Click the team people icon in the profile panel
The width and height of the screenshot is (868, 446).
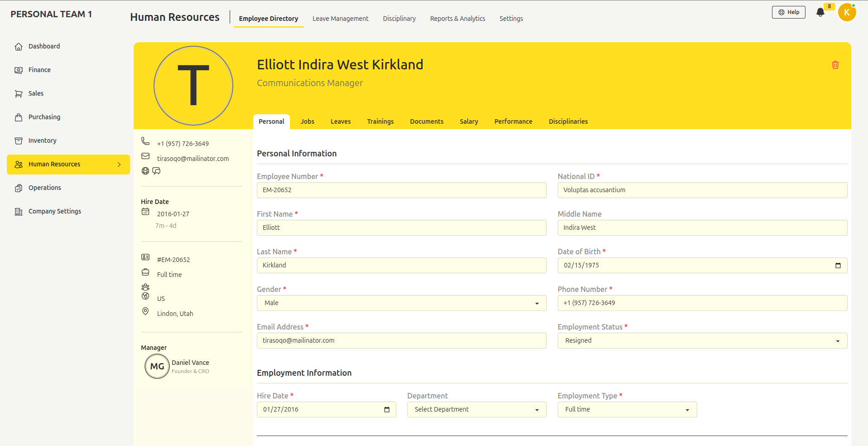tap(145, 287)
